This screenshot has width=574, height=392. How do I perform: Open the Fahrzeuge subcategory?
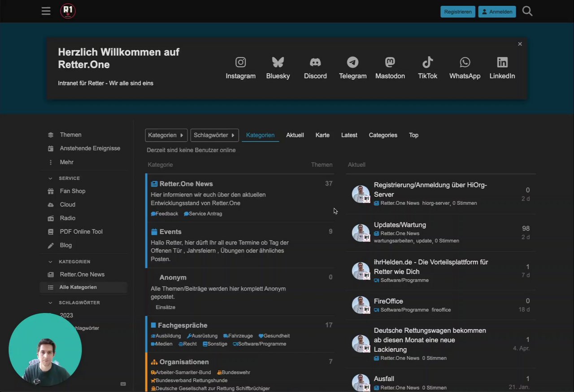pyautogui.click(x=238, y=336)
